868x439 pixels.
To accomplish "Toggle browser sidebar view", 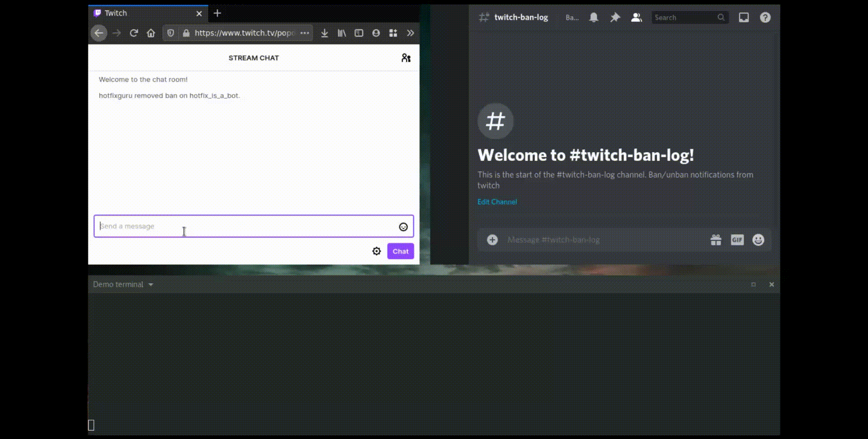I will pos(359,33).
